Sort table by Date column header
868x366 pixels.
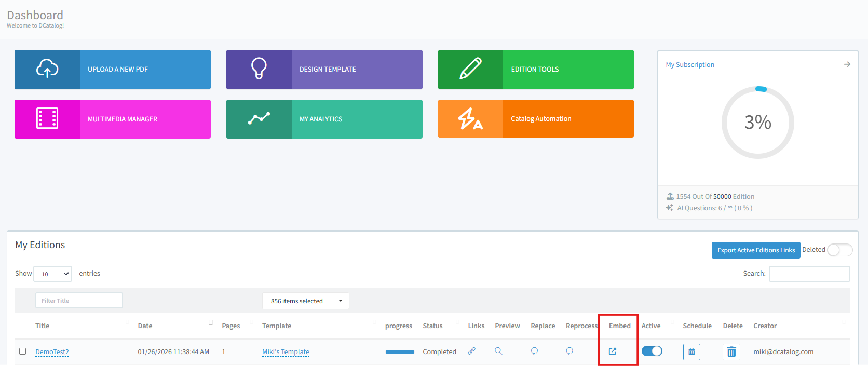[x=145, y=326]
